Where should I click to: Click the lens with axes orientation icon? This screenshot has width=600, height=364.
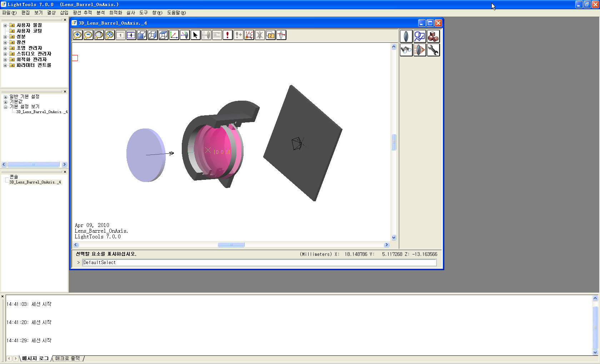(x=185, y=35)
